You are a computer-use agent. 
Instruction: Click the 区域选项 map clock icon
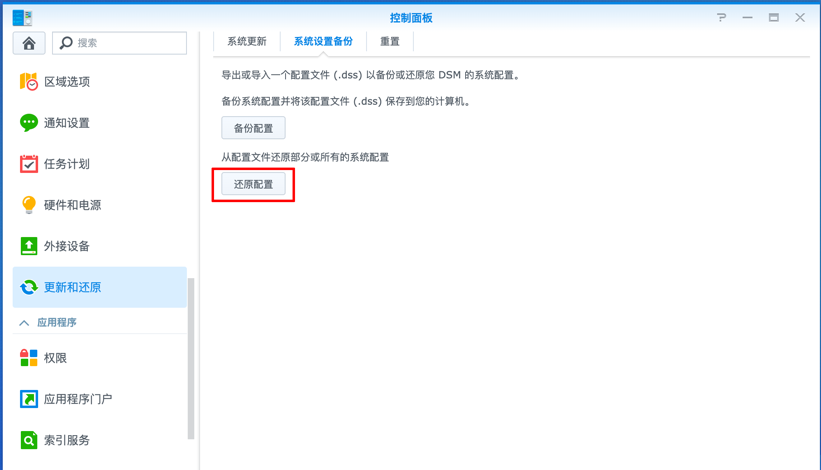coord(29,82)
